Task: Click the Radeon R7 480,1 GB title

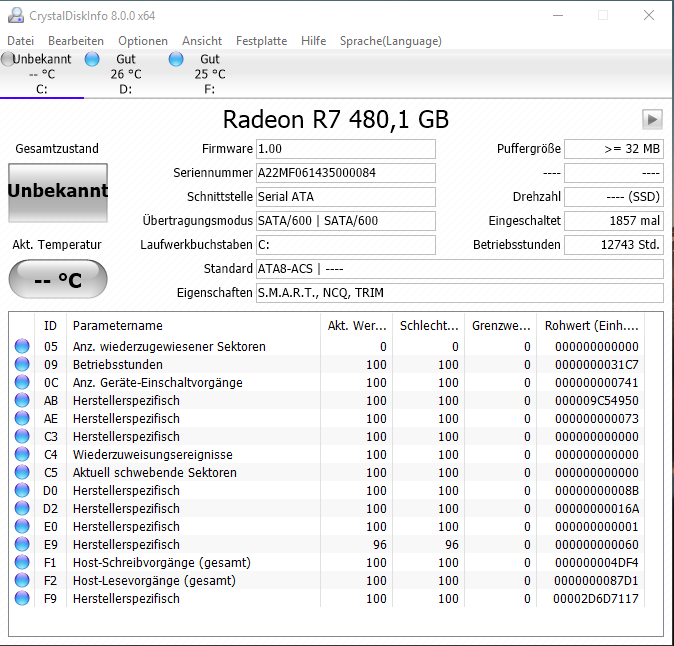Action: (x=336, y=119)
